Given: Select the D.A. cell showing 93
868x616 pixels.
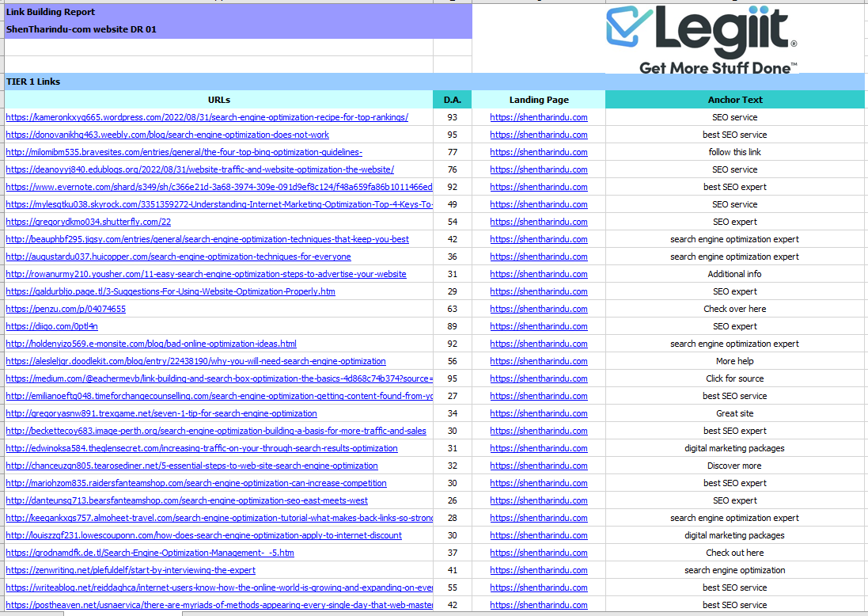Looking at the screenshot, I should tap(451, 117).
